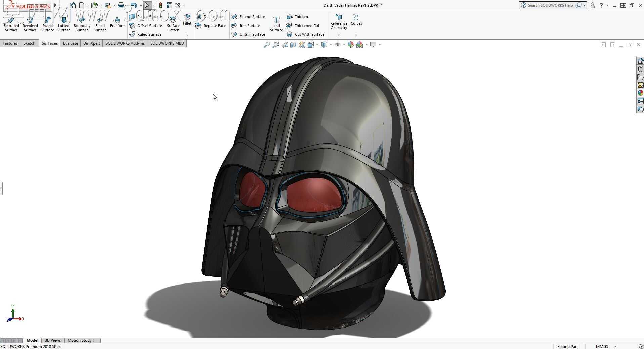644x349 pixels.
Task: Click the Thicken command
Action: 297,17
